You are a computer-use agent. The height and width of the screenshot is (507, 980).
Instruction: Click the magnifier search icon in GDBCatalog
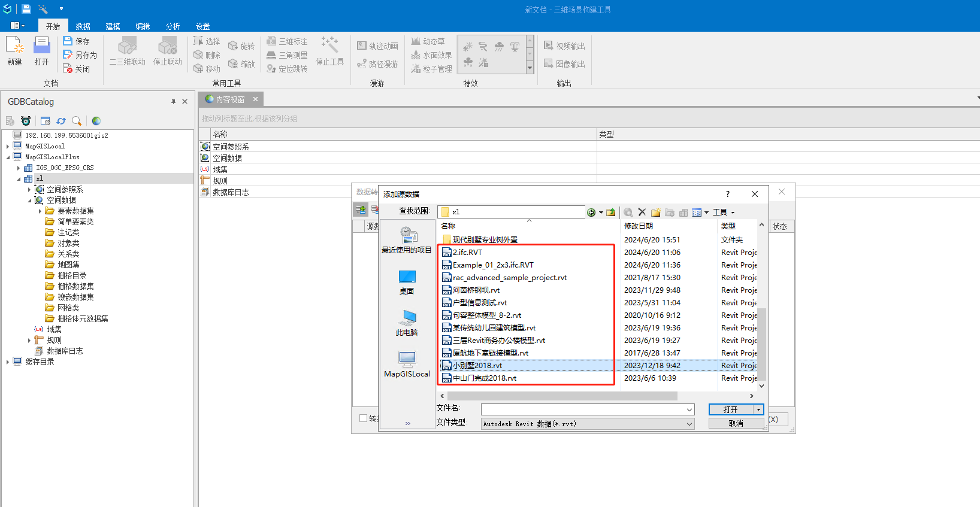pyautogui.click(x=76, y=121)
